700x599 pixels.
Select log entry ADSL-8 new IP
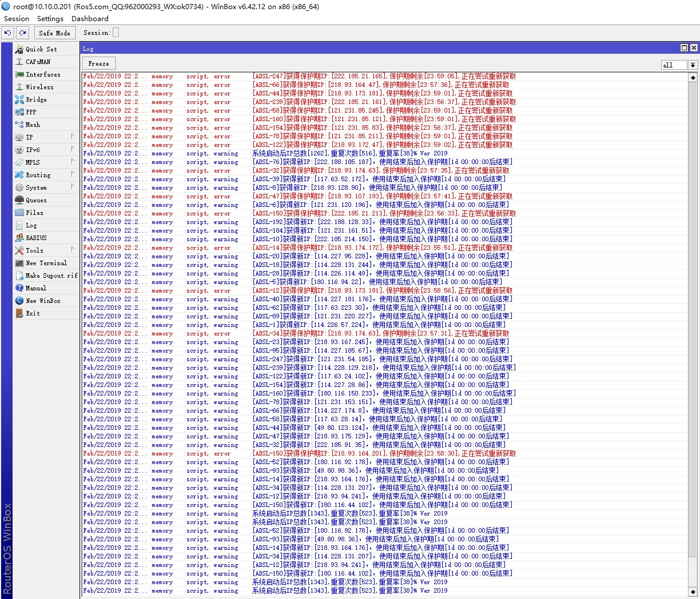coord(384,187)
